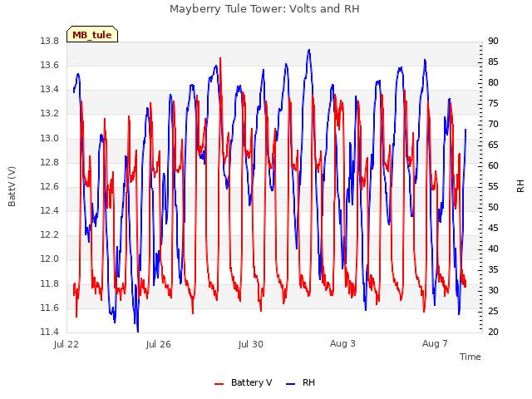Click the 12.6 voltage tick label
Image resolution: width=532 pixels, height=399 pixels.
point(50,186)
